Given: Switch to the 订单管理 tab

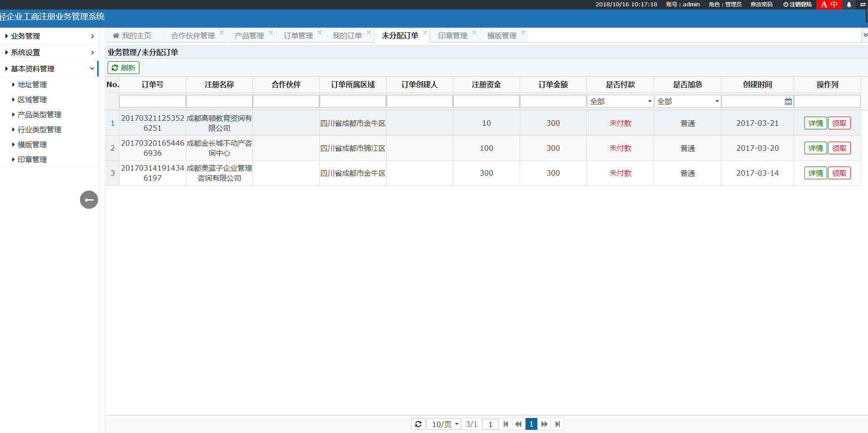Looking at the screenshot, I should click(298, 35).
